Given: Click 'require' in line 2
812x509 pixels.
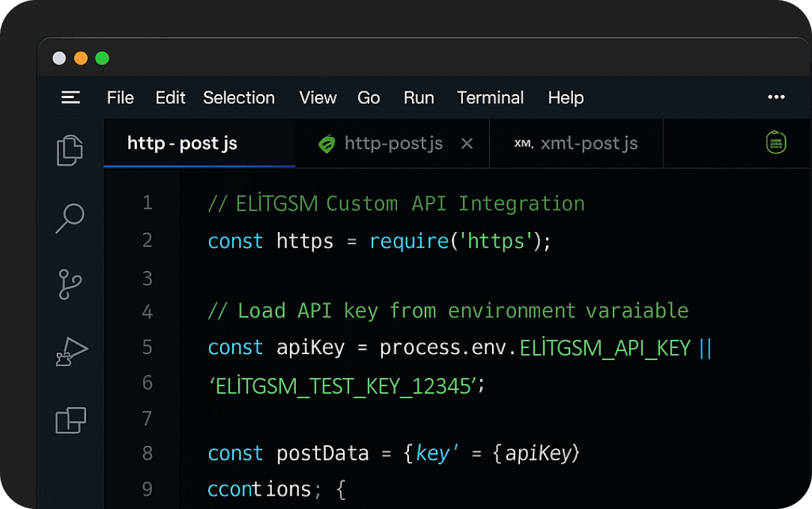Looking at the screenshot, I should 409,242.
